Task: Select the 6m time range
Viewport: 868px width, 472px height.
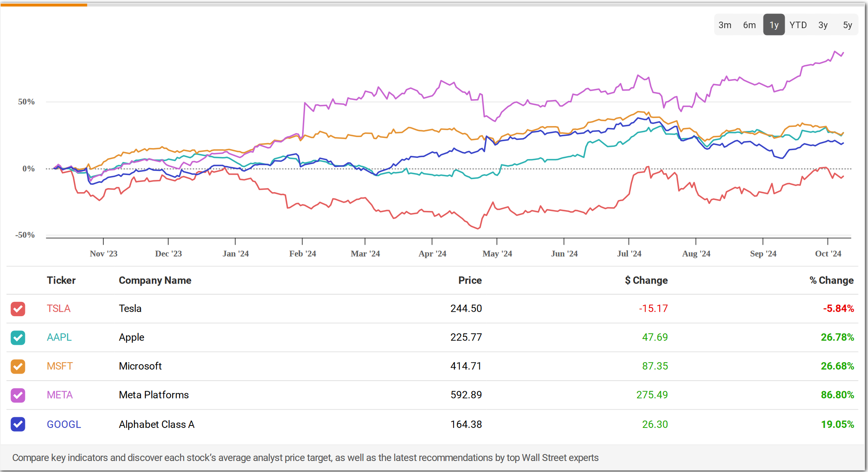Action: [x=749, y=25]
